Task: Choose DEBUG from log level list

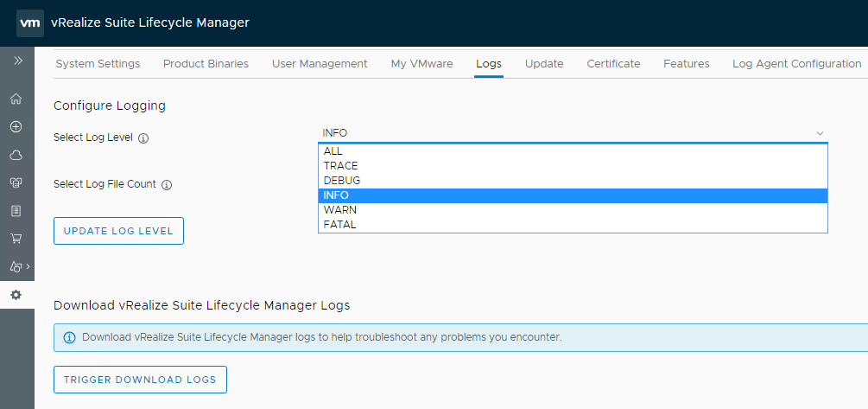Action: coord(342,181)
